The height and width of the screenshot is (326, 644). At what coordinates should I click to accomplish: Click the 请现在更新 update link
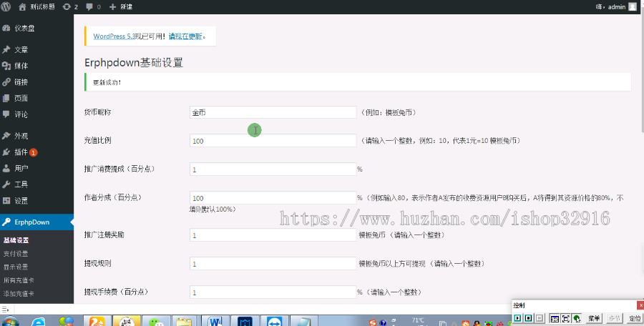[x=185, y=36]
